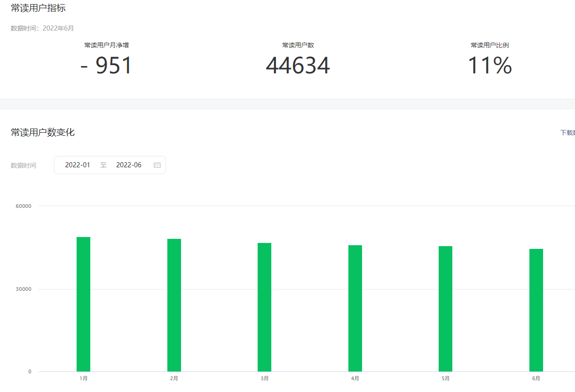Select the January (1月) green bar
Viewport: 575px width, 392px height.
[83, 304]
